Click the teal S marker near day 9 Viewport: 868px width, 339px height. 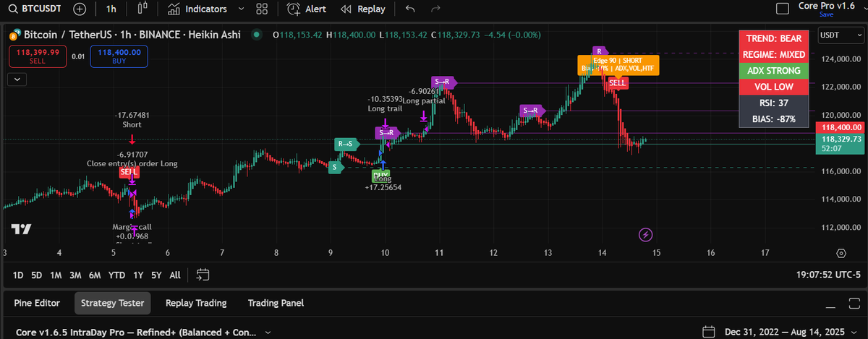pyautogui.click(x=334, y=167)
